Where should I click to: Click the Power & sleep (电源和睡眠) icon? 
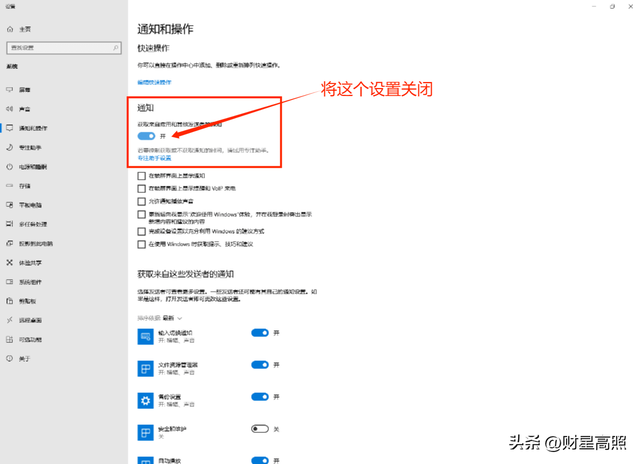(x=9, y=165)
